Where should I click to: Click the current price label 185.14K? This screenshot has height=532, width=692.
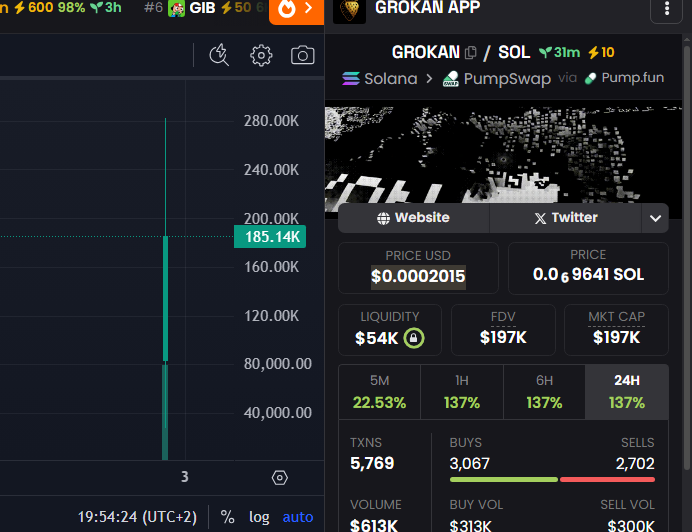(x=270, y=237)
